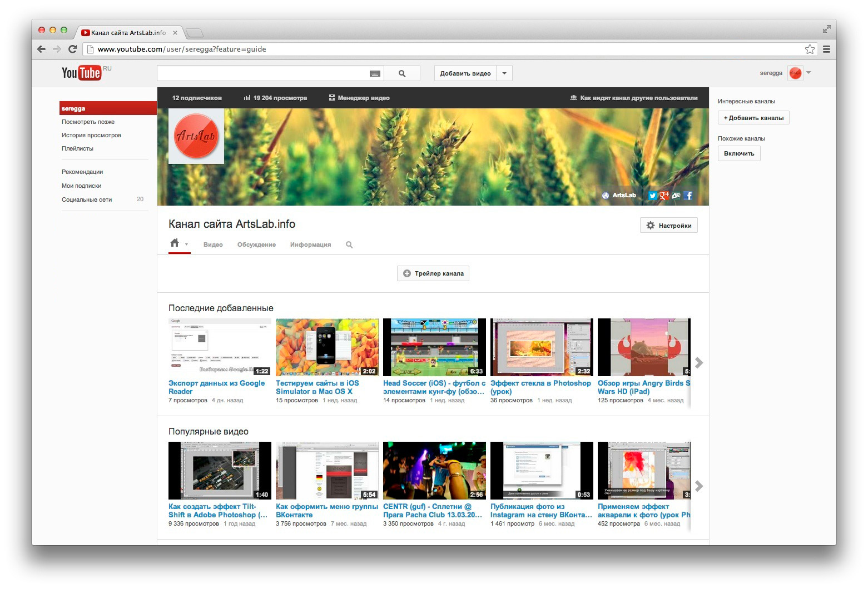Open the Facebook icon on channel banner
The width and height of the screenshot is (868, 589).
tap(688, 196)
